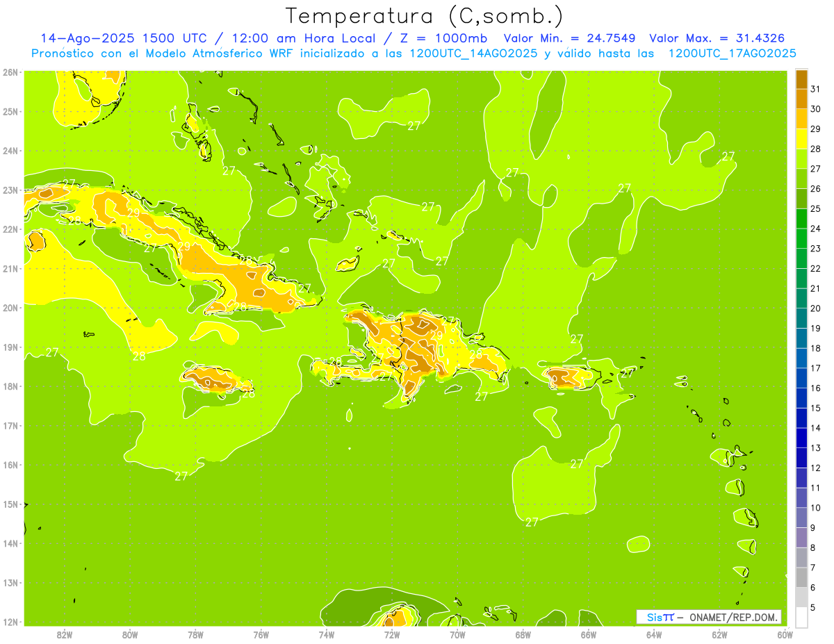Select "Valor Max. = 31.4326" text
The image size is (834, 644).
[x=717, y=38]
